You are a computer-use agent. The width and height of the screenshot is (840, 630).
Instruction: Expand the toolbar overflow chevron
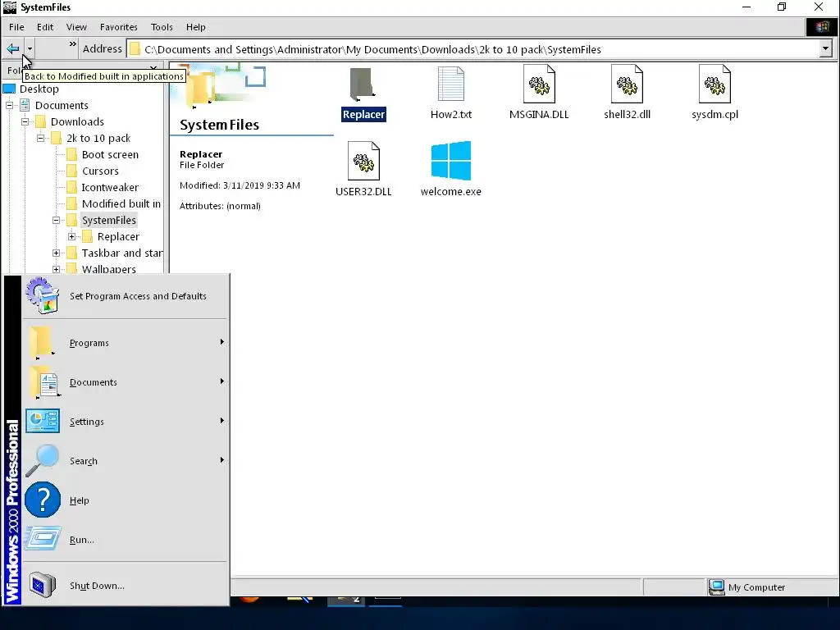click(x=72, y=44)
